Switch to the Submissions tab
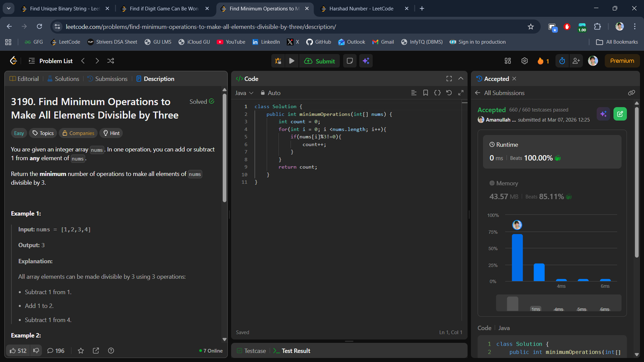The height and width of the screenshot is (362, 644). (107, 79)
